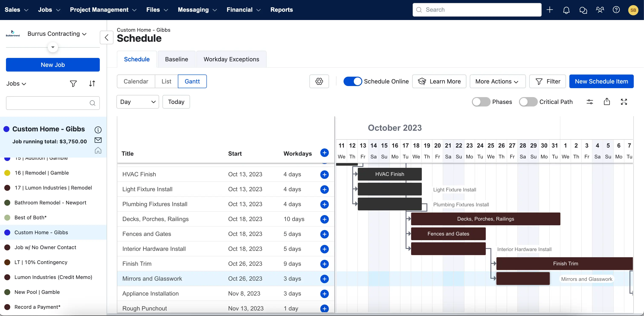Viewport: 644px width, 316px height.
Task: Click the color dot next to 16 | Remodel | Gamble
Action: [x=7, y=173]
